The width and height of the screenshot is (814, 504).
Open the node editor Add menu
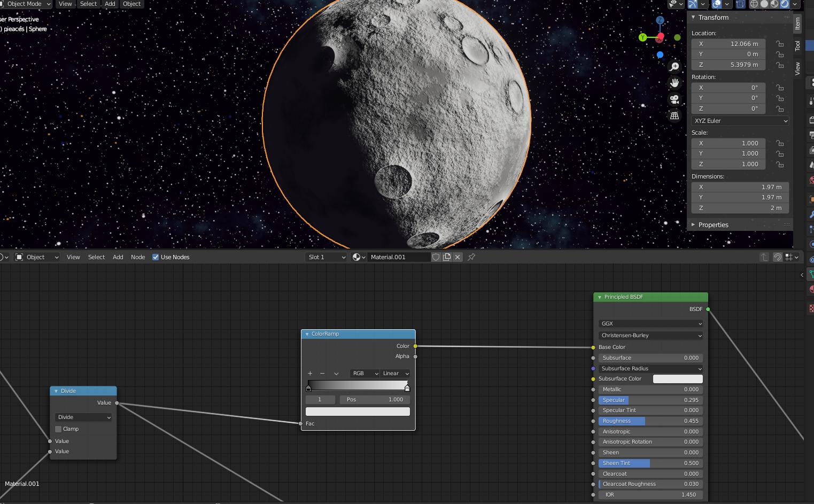coord(118,257)
